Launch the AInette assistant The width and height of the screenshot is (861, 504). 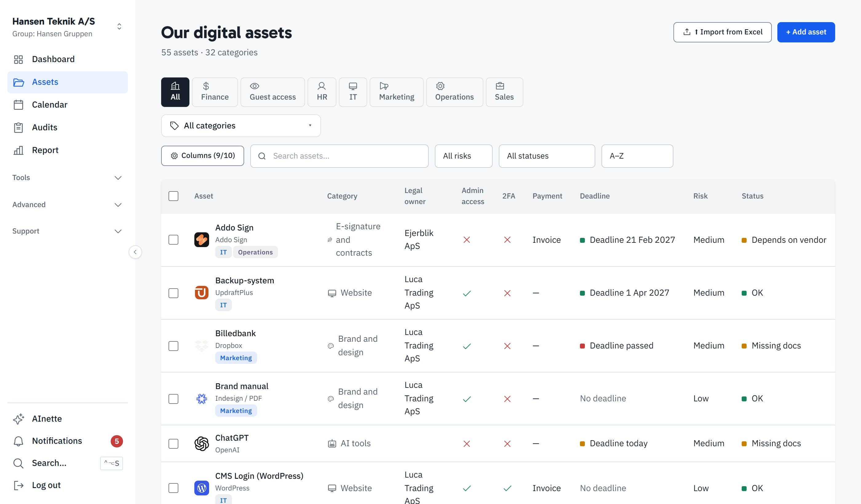[x=68, y=419]
